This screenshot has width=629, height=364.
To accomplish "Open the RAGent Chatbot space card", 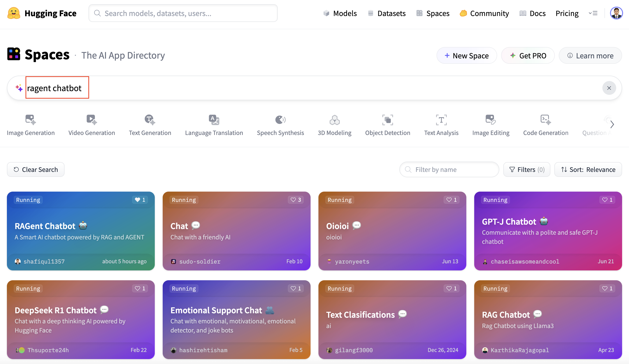I will click(x=81, y=231).
